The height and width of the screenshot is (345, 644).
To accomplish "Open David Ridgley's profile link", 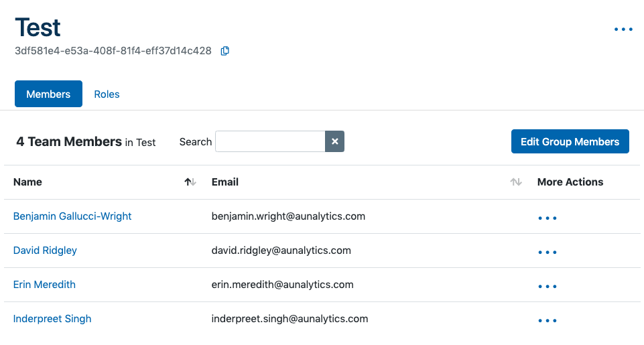I will 45,251.
